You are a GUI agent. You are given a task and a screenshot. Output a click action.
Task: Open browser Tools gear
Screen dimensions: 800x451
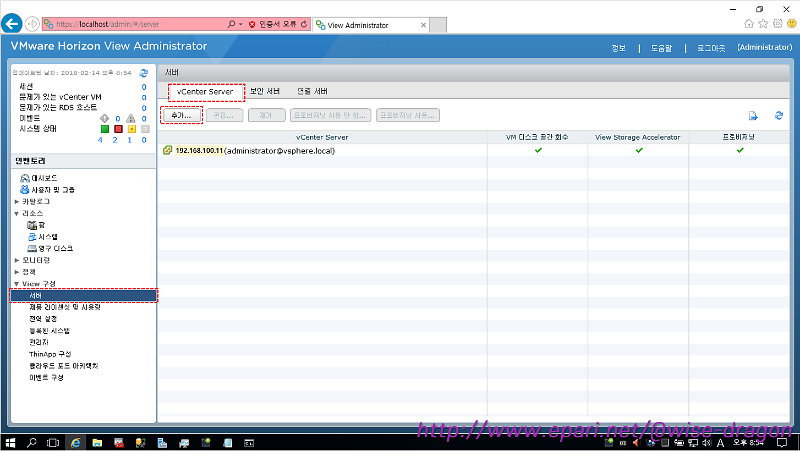tap(778, 23)
